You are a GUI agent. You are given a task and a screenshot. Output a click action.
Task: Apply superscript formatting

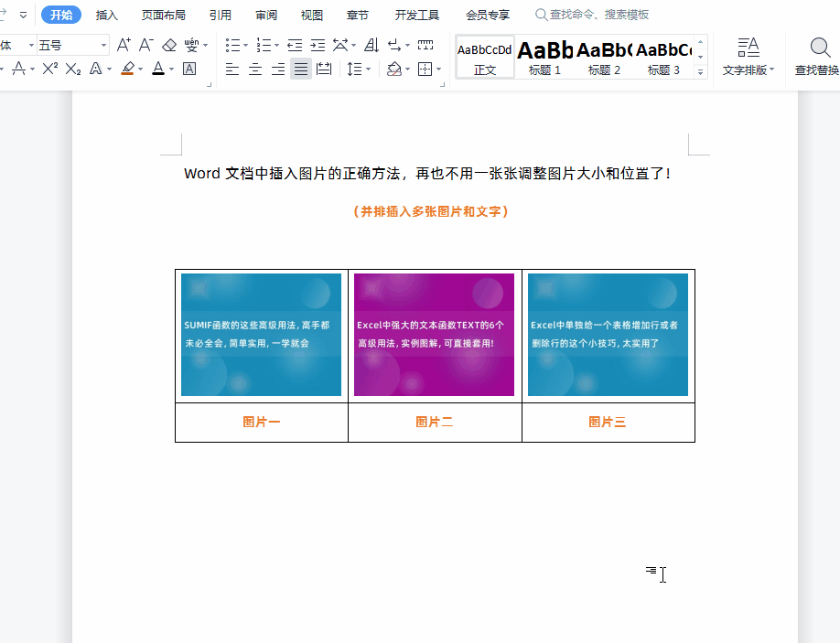49,69
